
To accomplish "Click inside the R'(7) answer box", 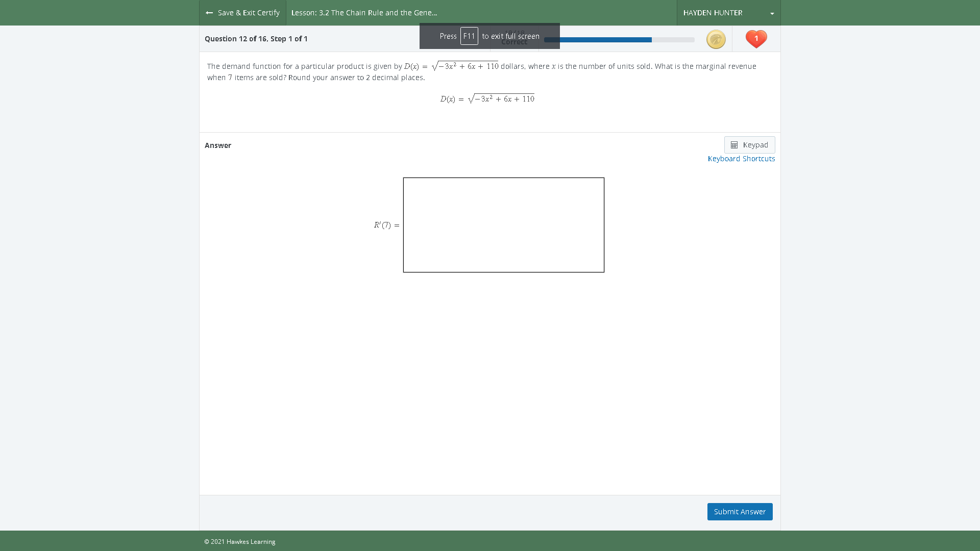I will pos(503,224).
